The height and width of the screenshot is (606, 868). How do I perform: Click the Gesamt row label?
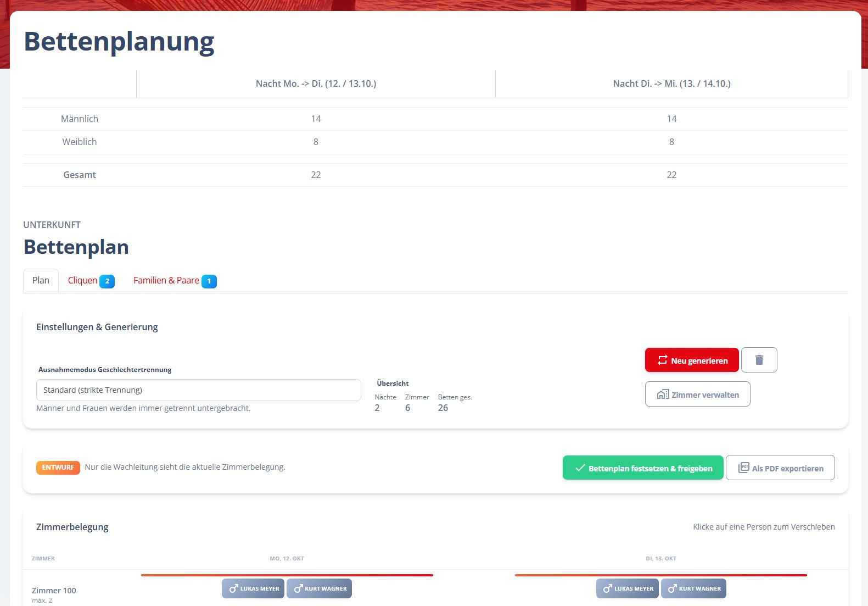coord(80,175)
